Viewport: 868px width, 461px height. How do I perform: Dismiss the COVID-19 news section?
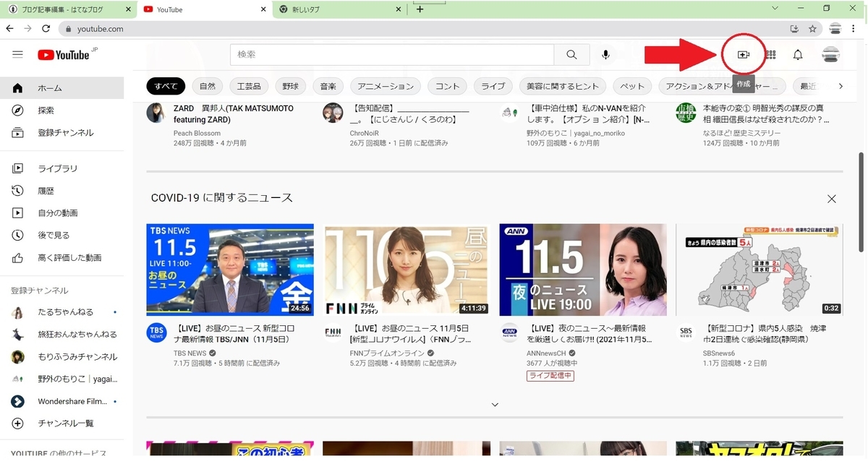pos(831,199)
